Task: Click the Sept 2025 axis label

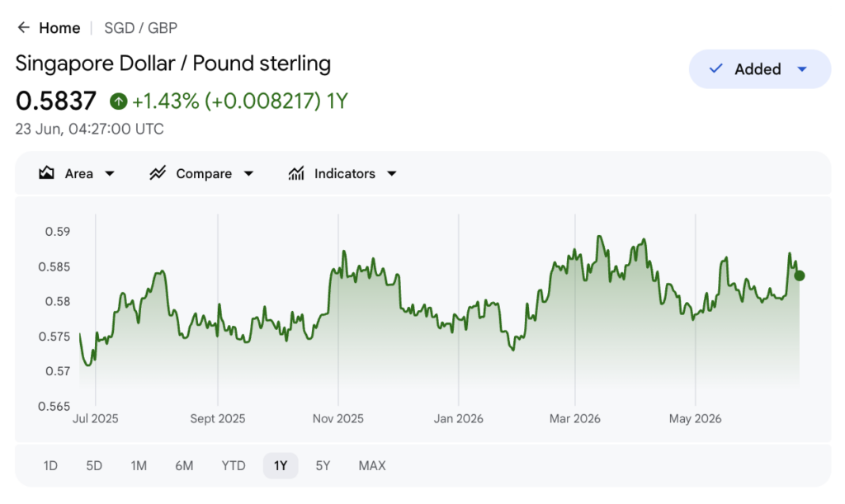Action: 218,419
